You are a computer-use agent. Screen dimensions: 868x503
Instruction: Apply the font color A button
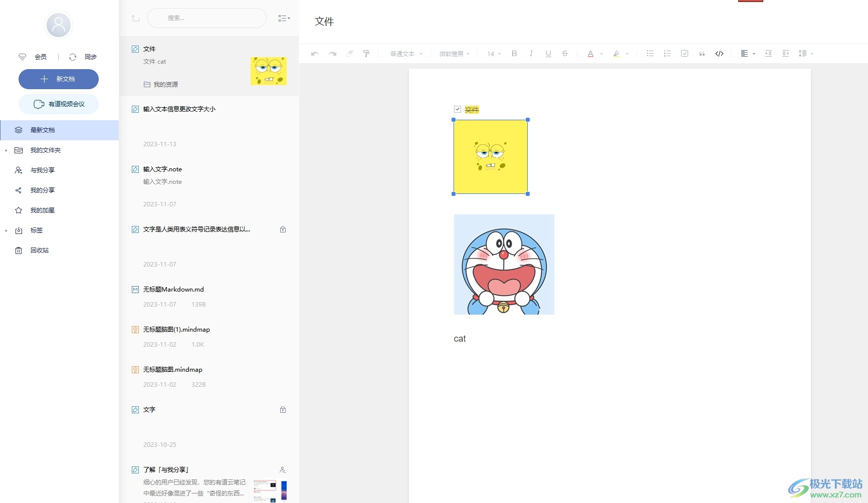tap(590, 54)
